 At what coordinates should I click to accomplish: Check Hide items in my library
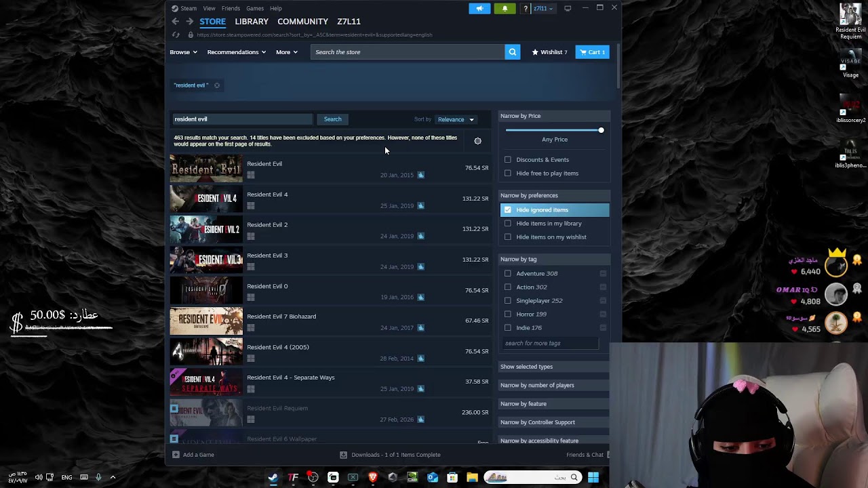(x=508, y=224)
